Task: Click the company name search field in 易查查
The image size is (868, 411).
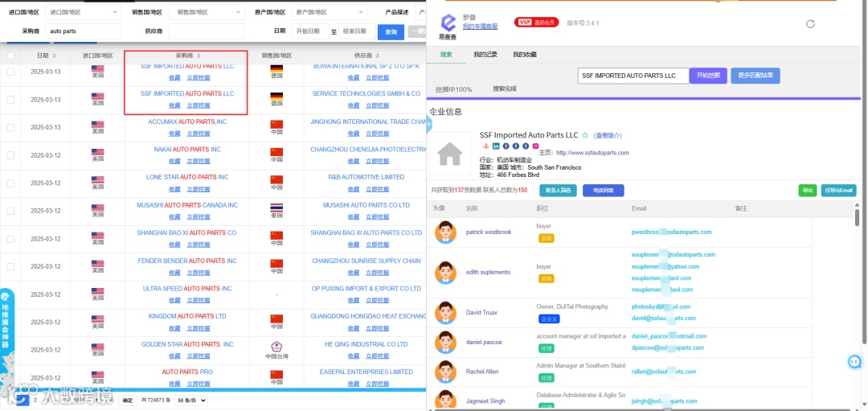Action: click(633, 76)
